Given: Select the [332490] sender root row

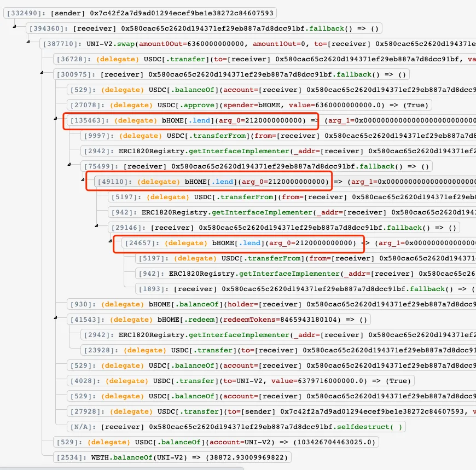Looking at the screenshot, I should pyautogui.click(x=140, y=13).
